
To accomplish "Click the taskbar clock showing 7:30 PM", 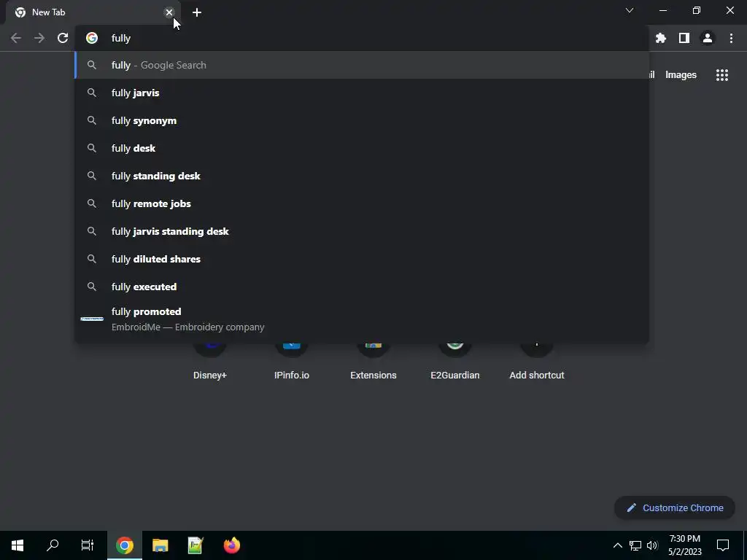I will [684, 545].
